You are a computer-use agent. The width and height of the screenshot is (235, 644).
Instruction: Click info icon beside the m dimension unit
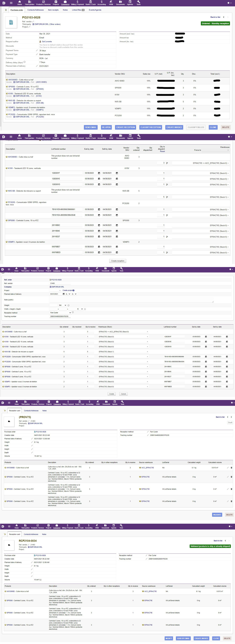tap(85, 309)
